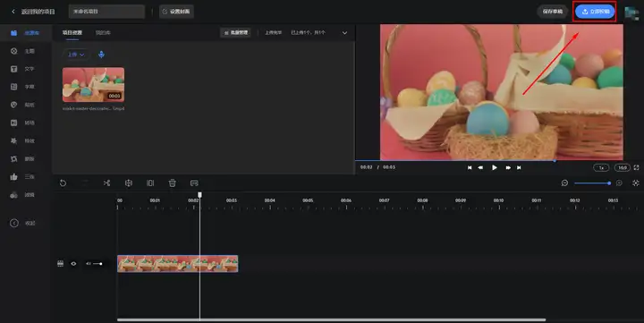Image resolution: width=644 pixels, height=323 pixels.
Task: Hide the video track with the eye icon
Action: coord(73,264)
